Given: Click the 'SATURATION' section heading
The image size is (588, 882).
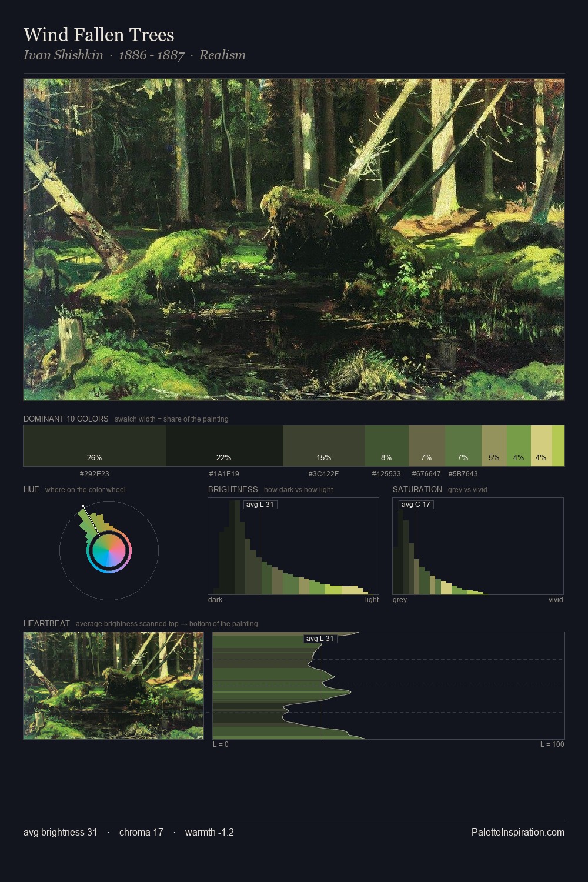Looking at the screenshot, I should click(417, 489).
